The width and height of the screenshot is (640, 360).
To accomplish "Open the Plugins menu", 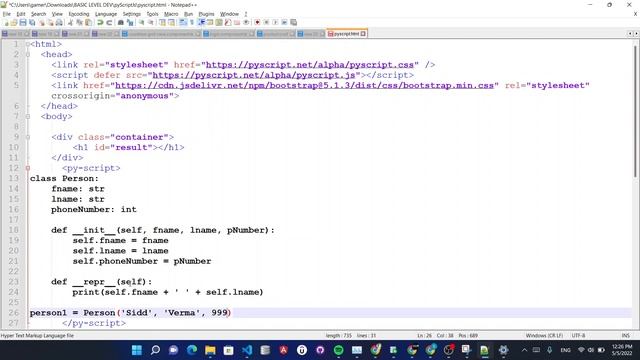I will point(206,14).
